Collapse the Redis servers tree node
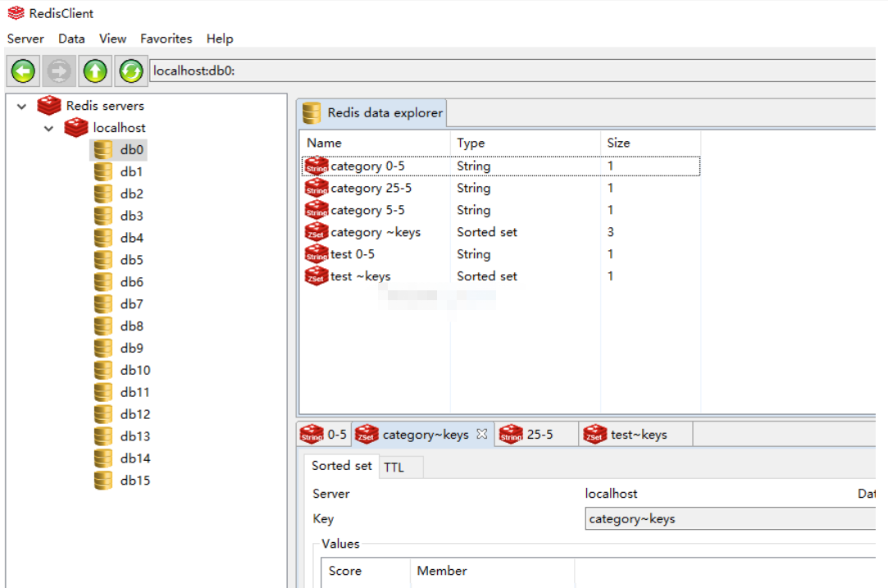 tap(21, 106)
